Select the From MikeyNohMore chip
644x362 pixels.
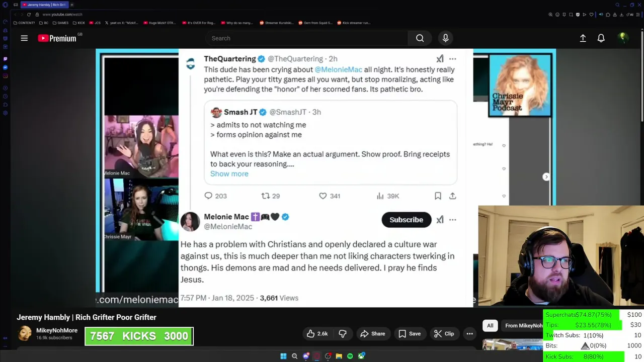coord(523,326)
